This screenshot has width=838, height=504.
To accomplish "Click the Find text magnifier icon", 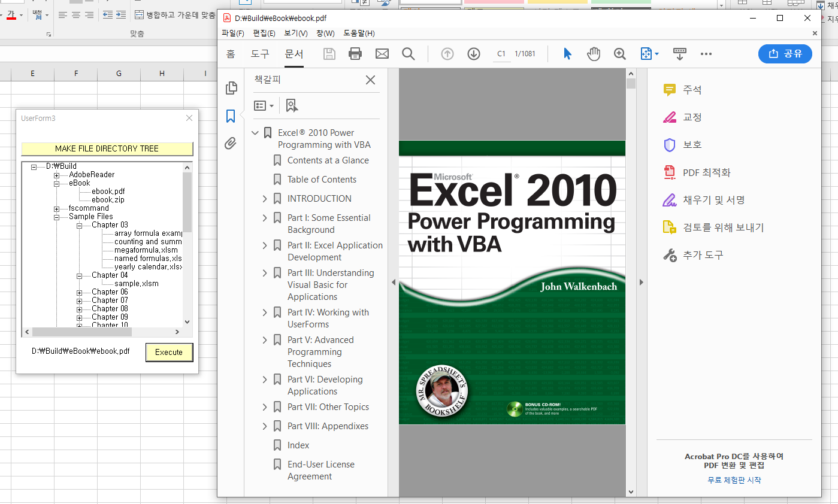I will point(409,54).
